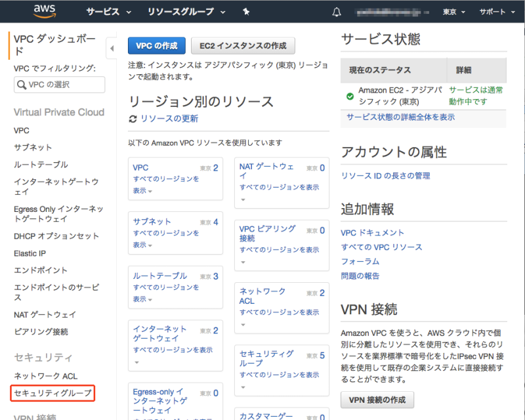Click the リソースの更新 link

coord(169,119)
